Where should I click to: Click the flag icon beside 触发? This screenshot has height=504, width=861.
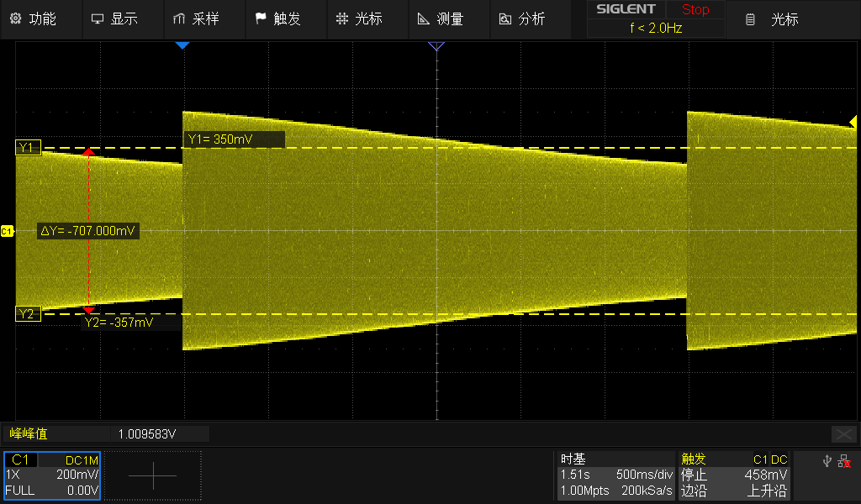click(x=261, y=18)
